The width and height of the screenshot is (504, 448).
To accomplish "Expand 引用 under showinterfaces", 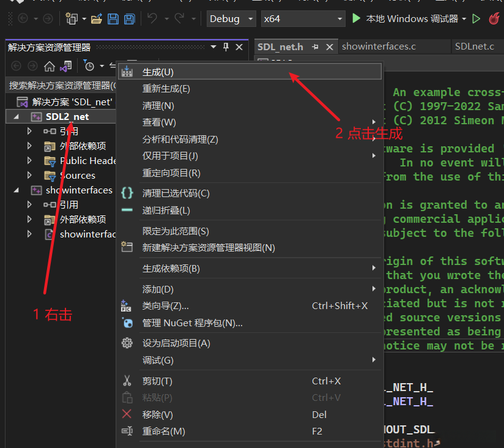I will 29,204.
